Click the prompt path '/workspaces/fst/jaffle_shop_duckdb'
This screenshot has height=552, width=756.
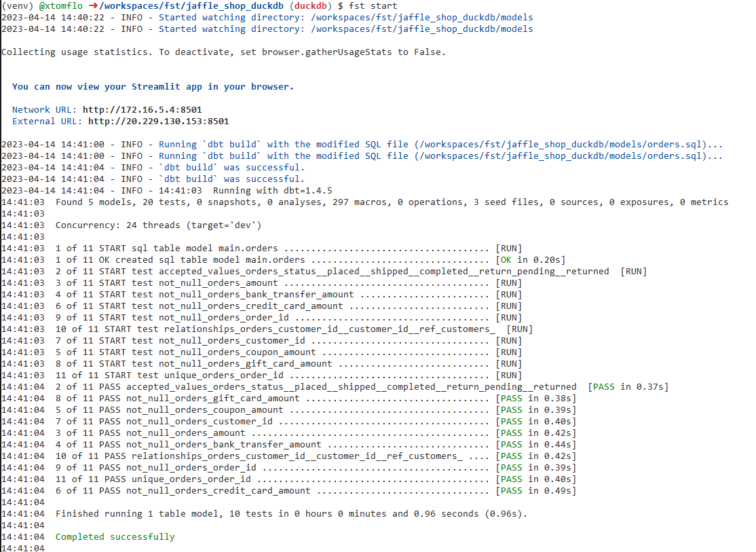click(x=191, y=6)
